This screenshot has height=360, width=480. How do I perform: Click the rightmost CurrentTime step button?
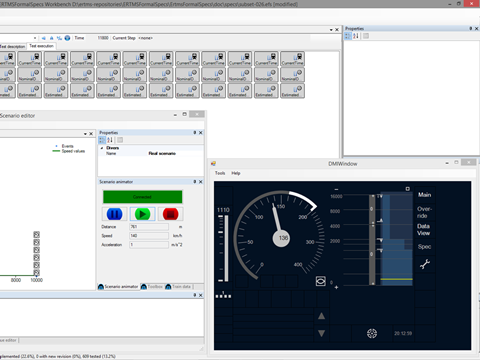[292, 59]
